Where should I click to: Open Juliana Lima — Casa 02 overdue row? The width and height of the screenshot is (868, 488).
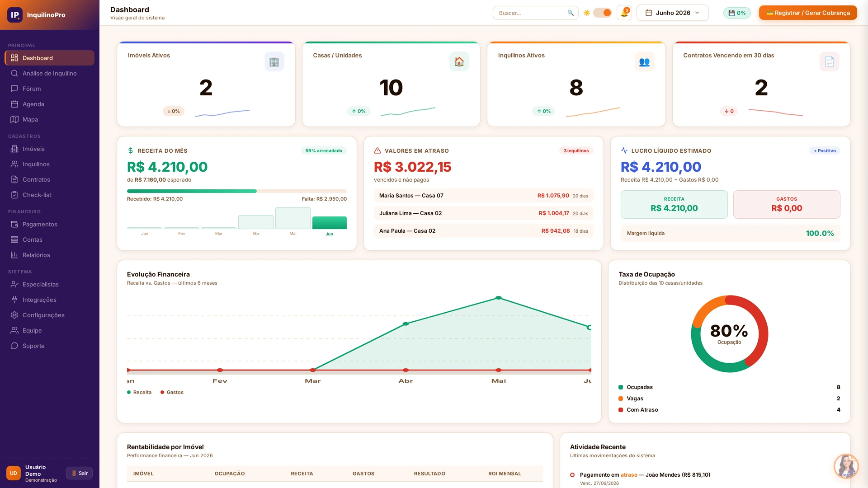pos(483,213)
